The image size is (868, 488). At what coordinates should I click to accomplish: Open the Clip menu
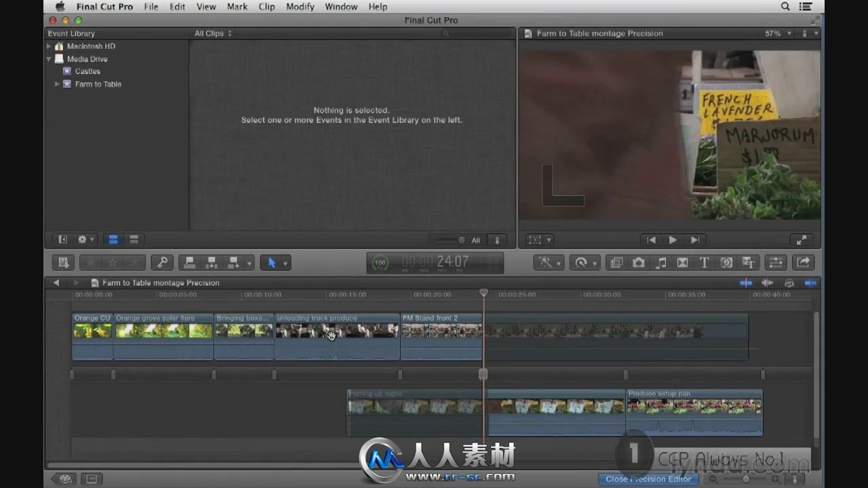[x=267, y=7]
